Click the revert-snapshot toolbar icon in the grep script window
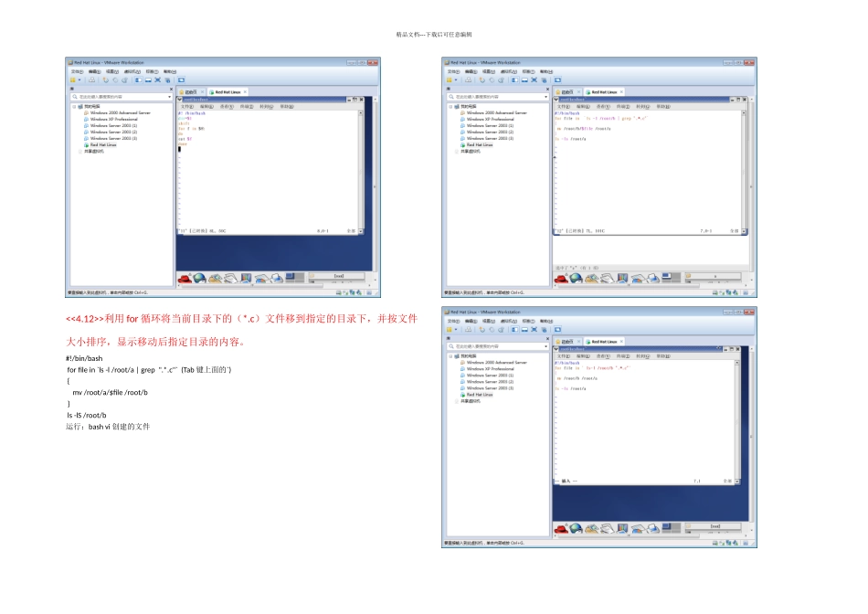This screenshot has width=868, height=614. click(x=492, y=80)
